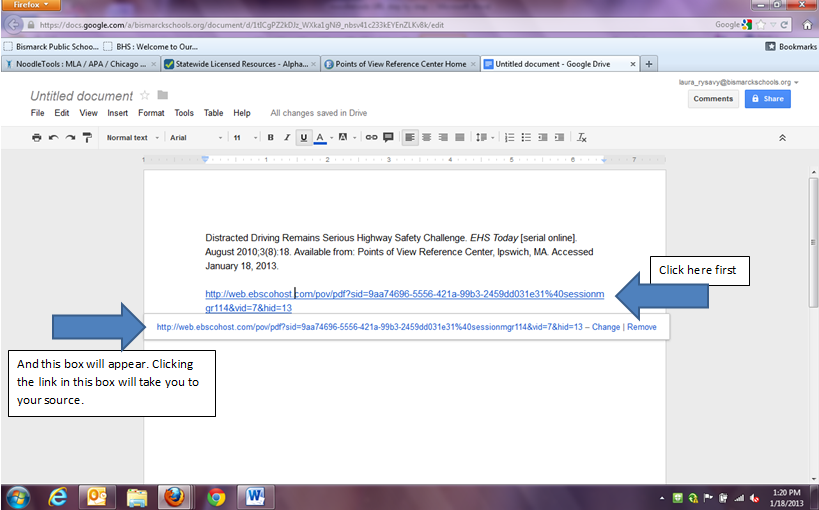819x510 pixels.
Task: Open the View menu
Action: (x=88, y=113)
